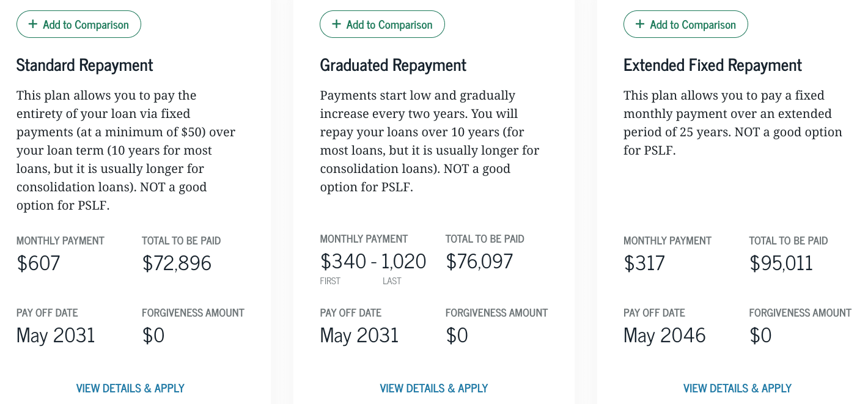868x404 pixels.
Task: Add Extended Fixed Repayment to comparison
Action: click(685, 24)
